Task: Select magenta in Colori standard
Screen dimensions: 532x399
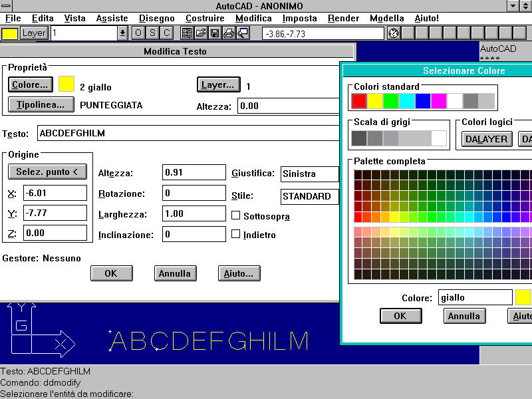Action: (x=439, y=101)
